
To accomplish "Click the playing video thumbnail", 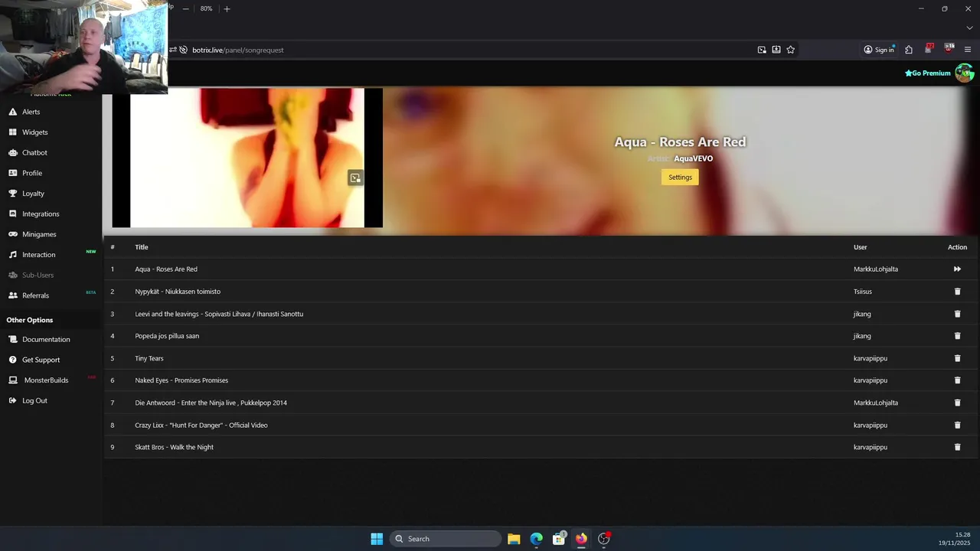I will [247, 158].
